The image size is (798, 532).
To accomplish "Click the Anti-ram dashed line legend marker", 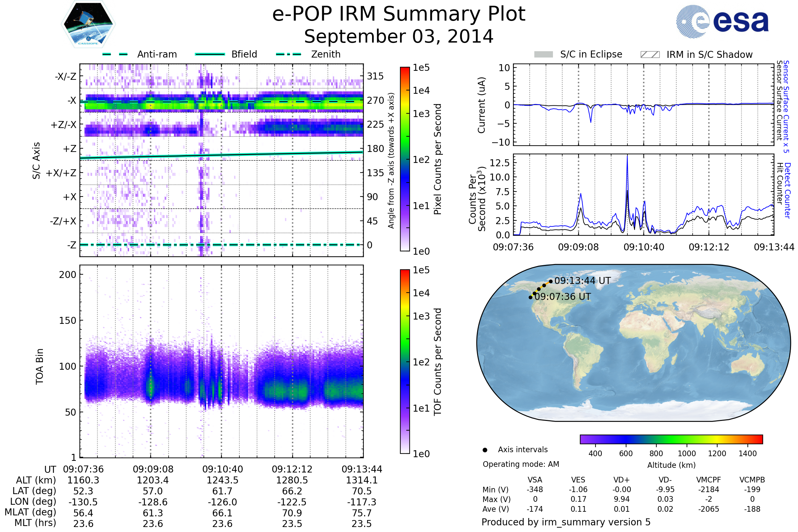I will [x=115, y=54].
